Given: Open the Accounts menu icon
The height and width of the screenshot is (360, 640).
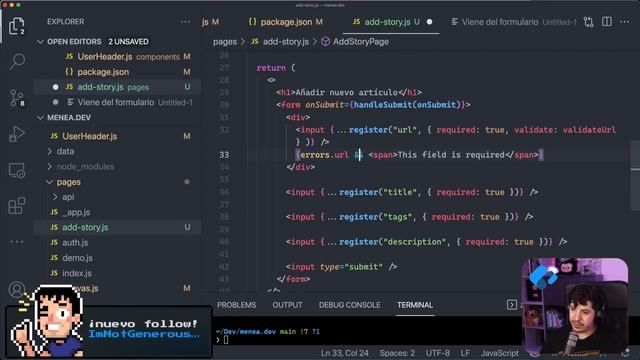Looking at the screenshot, I should 16,289.
